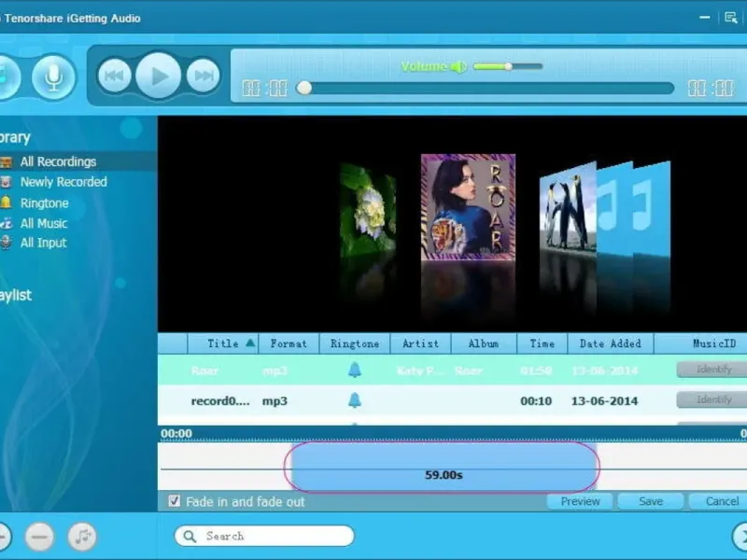
Task: Open All Recordings in the library
Action: point(58,161)
